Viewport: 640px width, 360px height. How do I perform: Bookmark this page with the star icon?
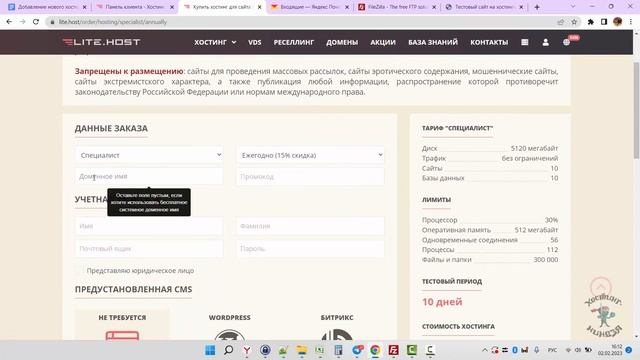pyautogui.click(x=574, y=22)
